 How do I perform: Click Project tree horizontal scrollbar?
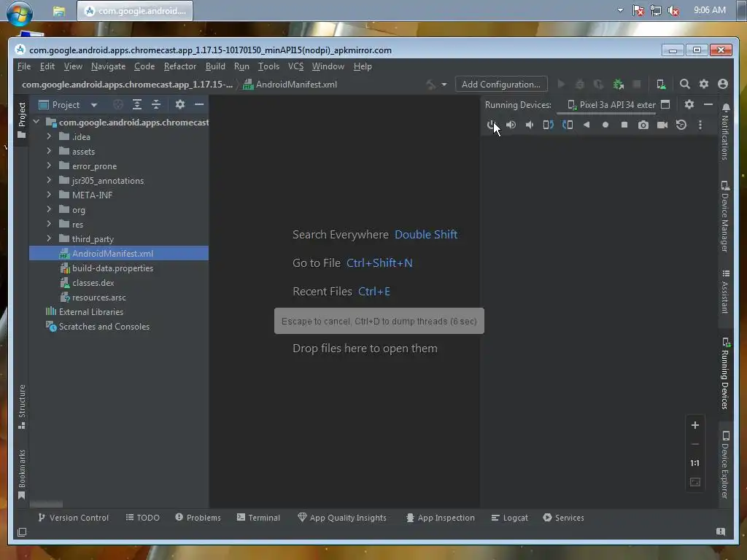click(x=46, y=504)
